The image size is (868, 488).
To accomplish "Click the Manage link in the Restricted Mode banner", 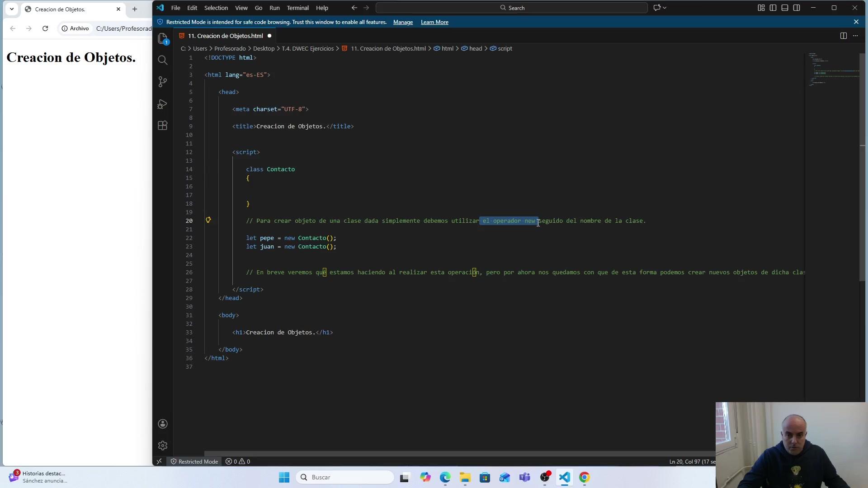I will (x=403, y=22).
